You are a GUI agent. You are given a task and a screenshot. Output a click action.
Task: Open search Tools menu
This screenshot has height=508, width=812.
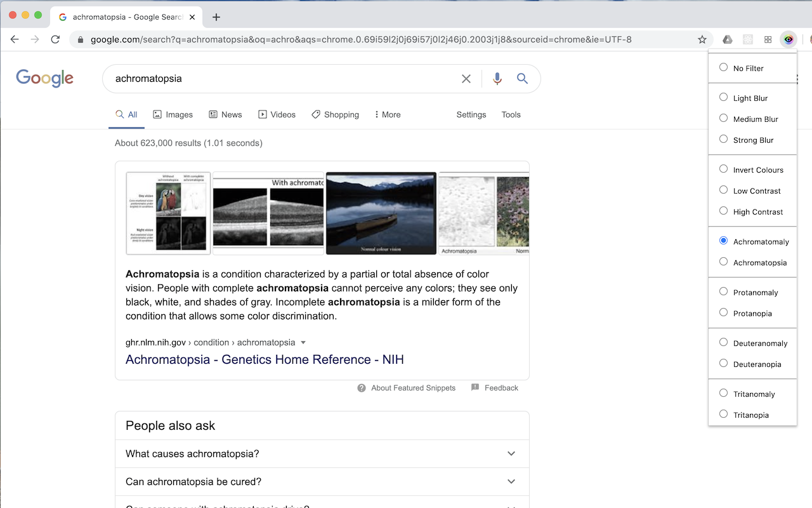(511, 115)
